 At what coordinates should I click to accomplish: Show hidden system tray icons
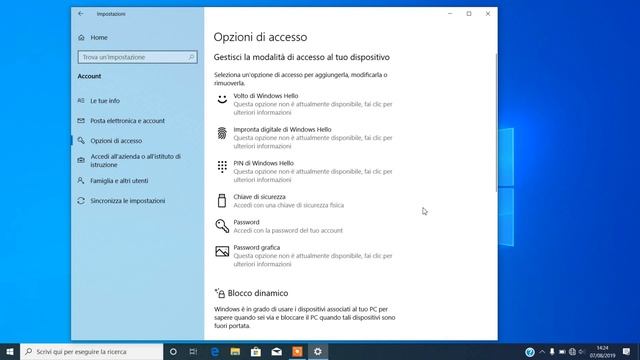coord(542,351)
